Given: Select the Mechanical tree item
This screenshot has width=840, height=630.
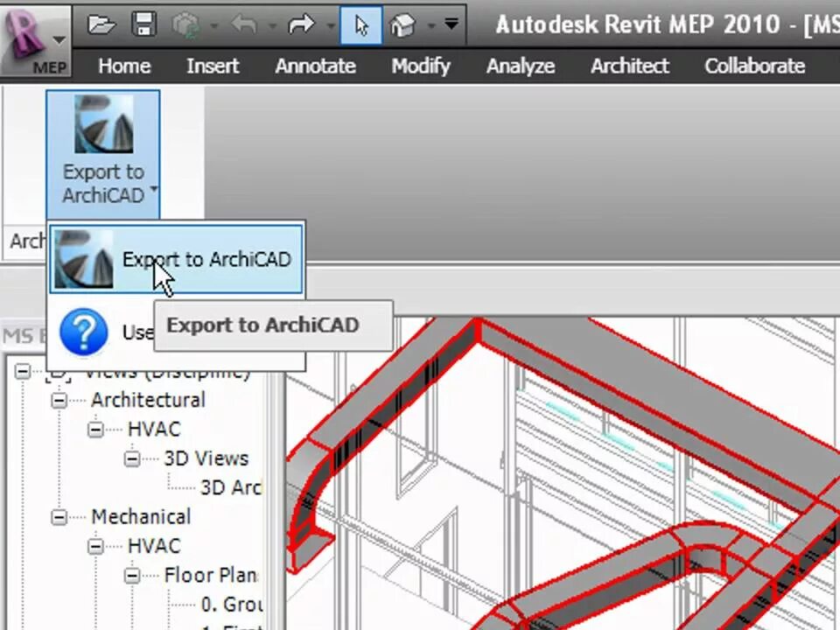Looking at the screenshot, I should point(141,516).
